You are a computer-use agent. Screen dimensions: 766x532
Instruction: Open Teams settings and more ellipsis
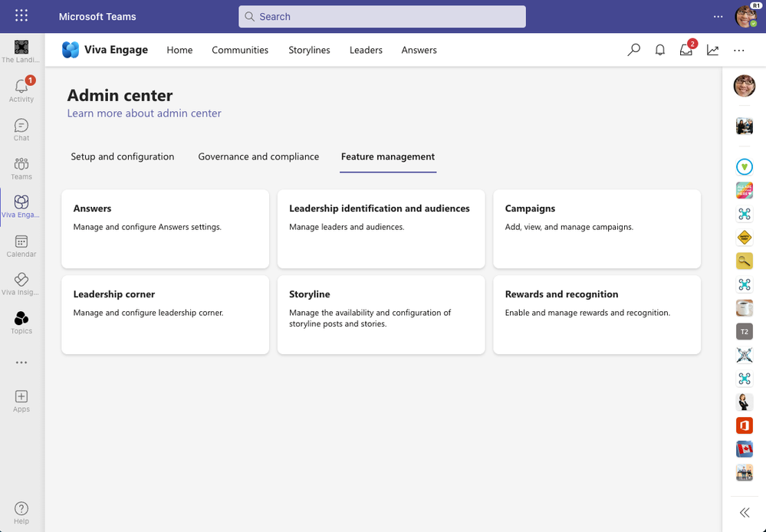718,16
